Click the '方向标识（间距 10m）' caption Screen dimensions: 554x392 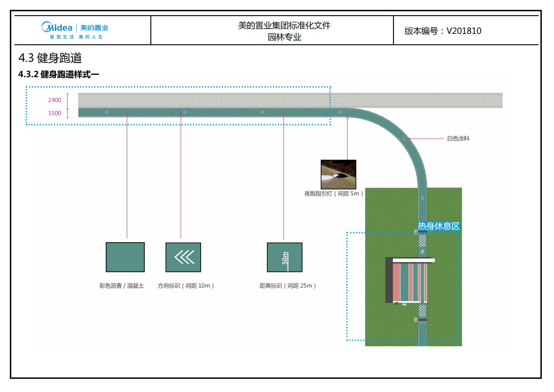click(186, 286)
